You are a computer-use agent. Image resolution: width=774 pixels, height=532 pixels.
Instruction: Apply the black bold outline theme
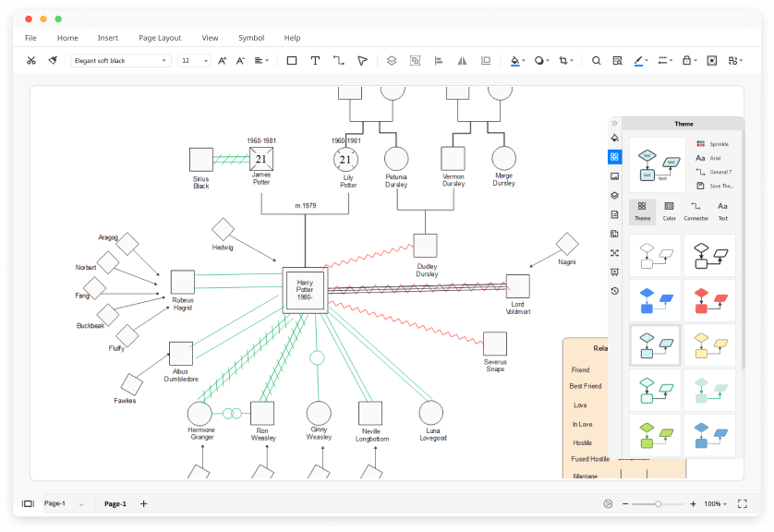(x=710, y=255)
